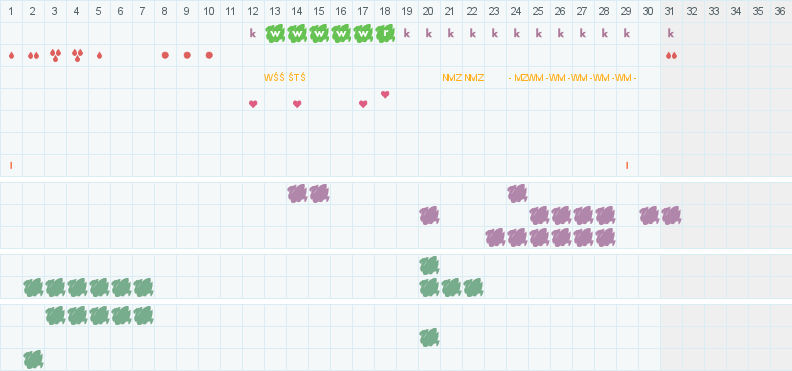Image resolution: width=792 pixels, height=371 pixels.
Task: Click the purple scribble mark on day 23
Action: point(495,237)
